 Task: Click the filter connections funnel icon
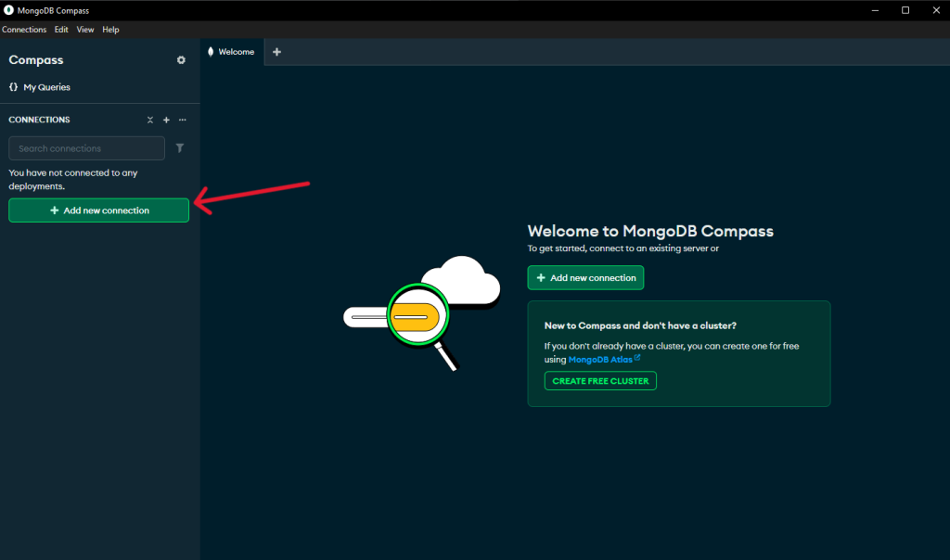(x=180, y=148)
